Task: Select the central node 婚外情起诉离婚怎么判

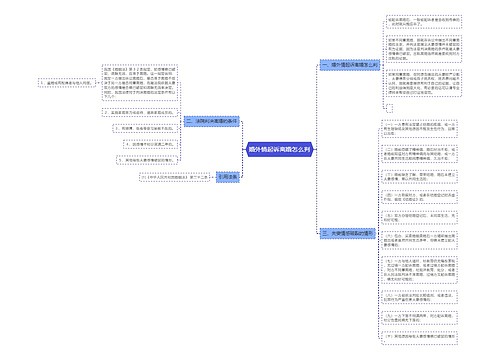Action: [x=279, y=149]
